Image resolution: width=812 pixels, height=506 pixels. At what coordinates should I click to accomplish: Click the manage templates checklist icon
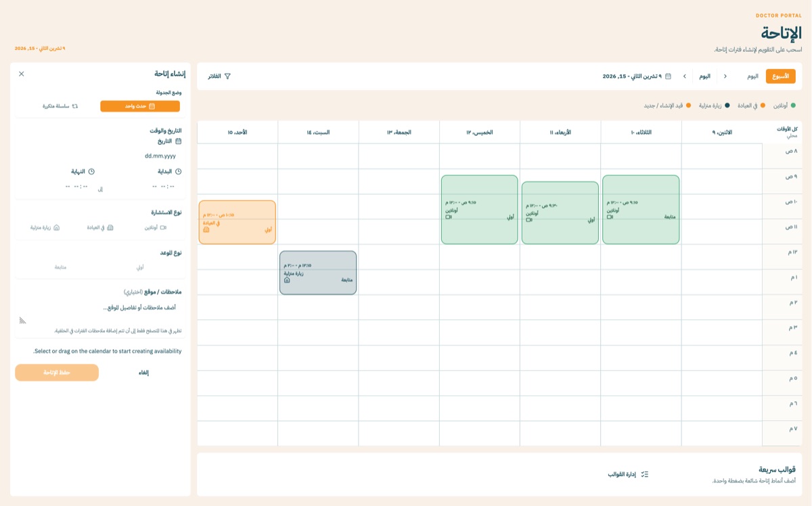644,474
